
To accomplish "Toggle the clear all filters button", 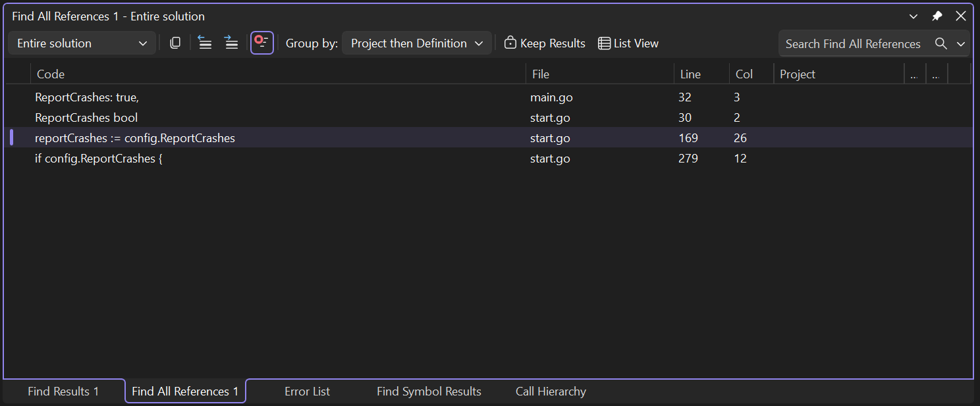I will click(262, 43).
